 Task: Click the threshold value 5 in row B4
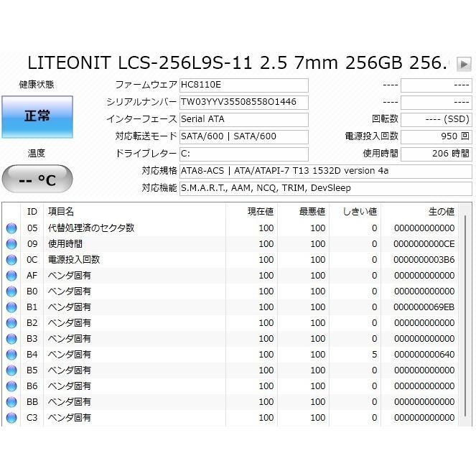[x=375, y=355]
